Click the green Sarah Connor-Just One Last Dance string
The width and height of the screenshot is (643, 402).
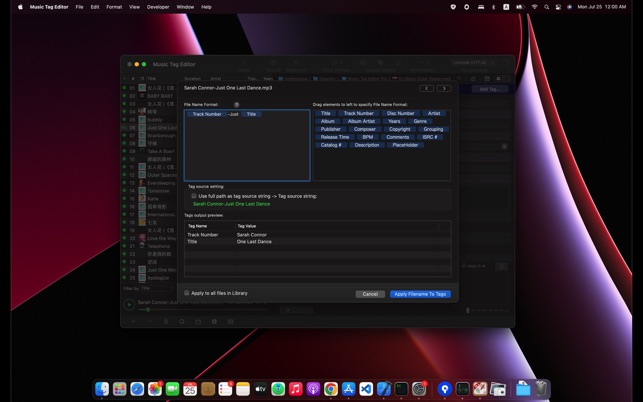[231, 204]
